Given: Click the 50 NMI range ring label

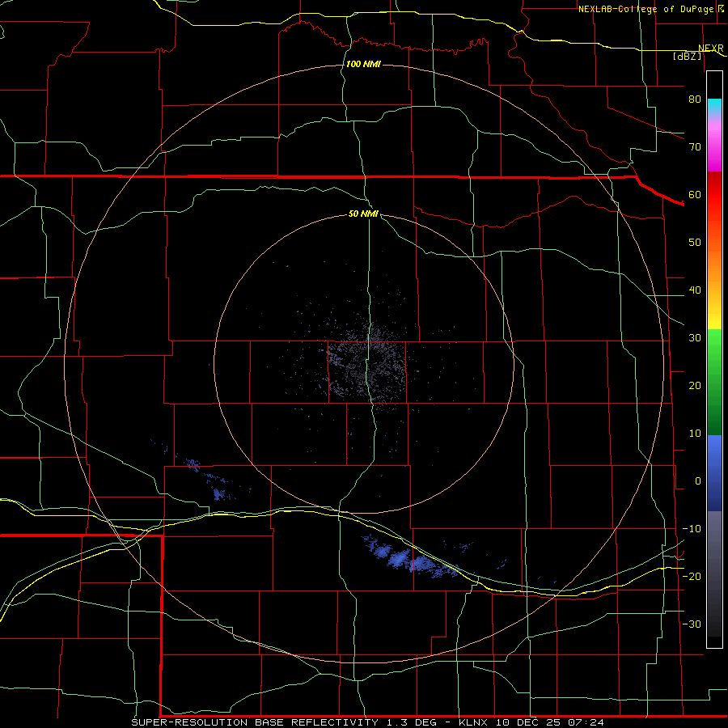Looking at the screenshot, I should (363, 214).
